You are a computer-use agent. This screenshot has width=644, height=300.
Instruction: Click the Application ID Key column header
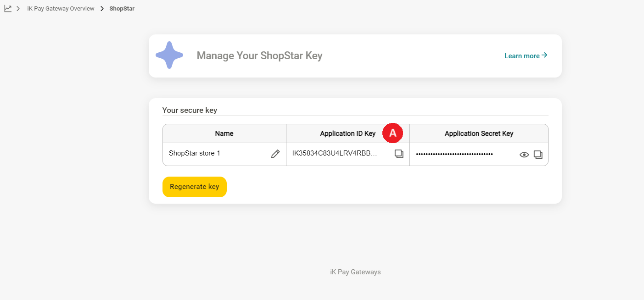pos(347,133)
